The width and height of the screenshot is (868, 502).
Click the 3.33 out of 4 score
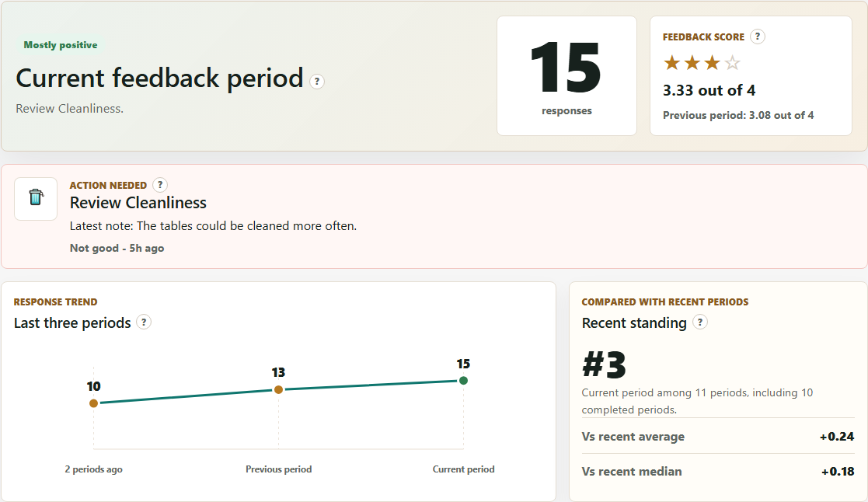point(709,90)
